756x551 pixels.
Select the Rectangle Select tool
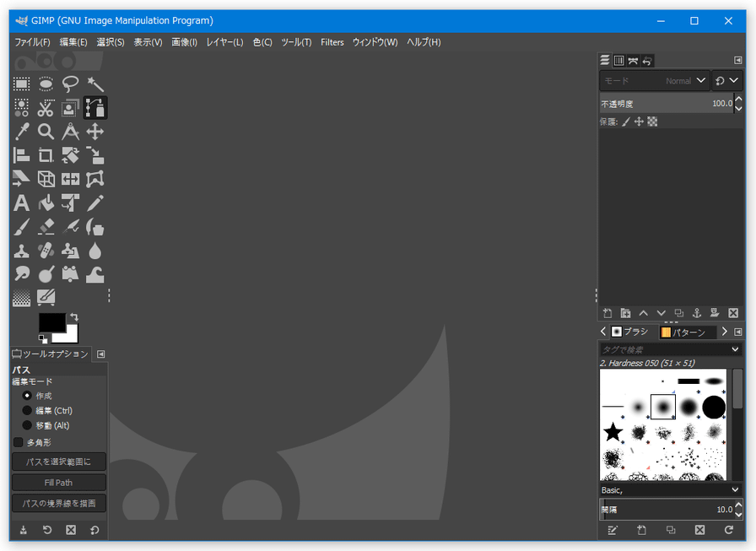(x=21, y=84)
